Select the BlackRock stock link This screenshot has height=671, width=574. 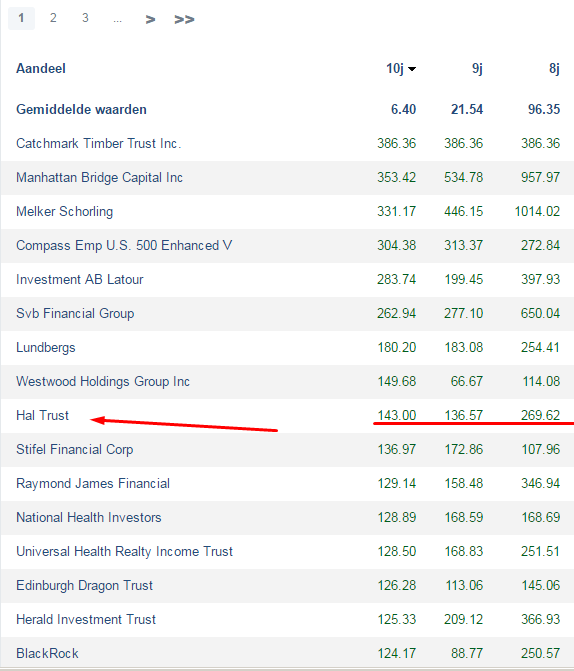[x=48, y=653]
